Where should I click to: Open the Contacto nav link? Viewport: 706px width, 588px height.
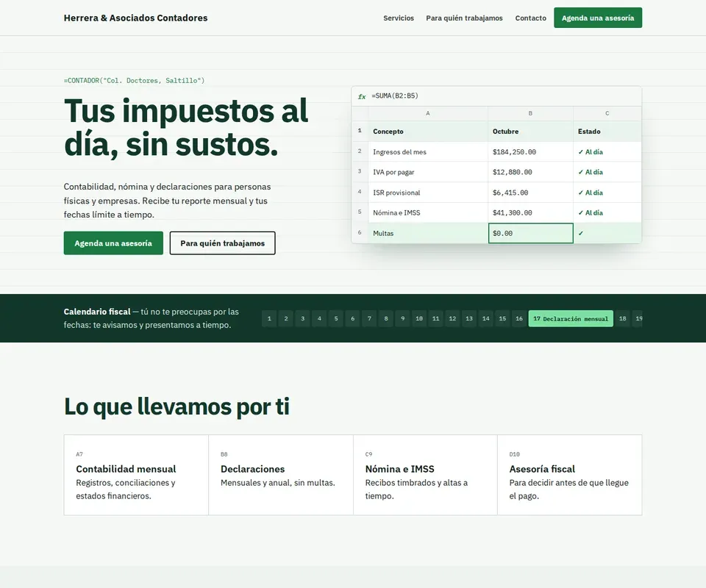point(530,18)
